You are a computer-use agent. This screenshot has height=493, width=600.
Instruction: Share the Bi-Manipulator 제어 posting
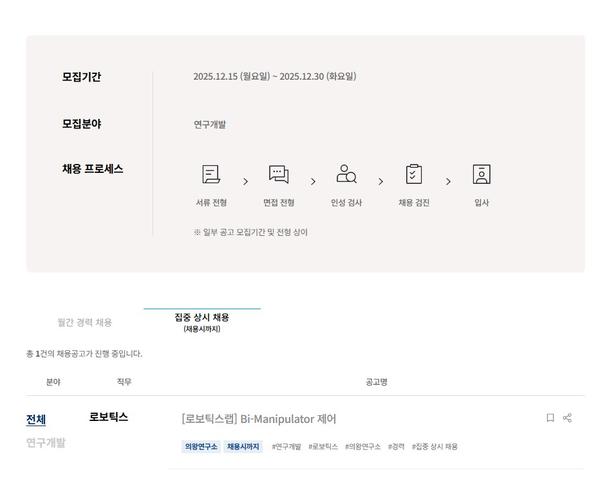[x=567, y=418]
